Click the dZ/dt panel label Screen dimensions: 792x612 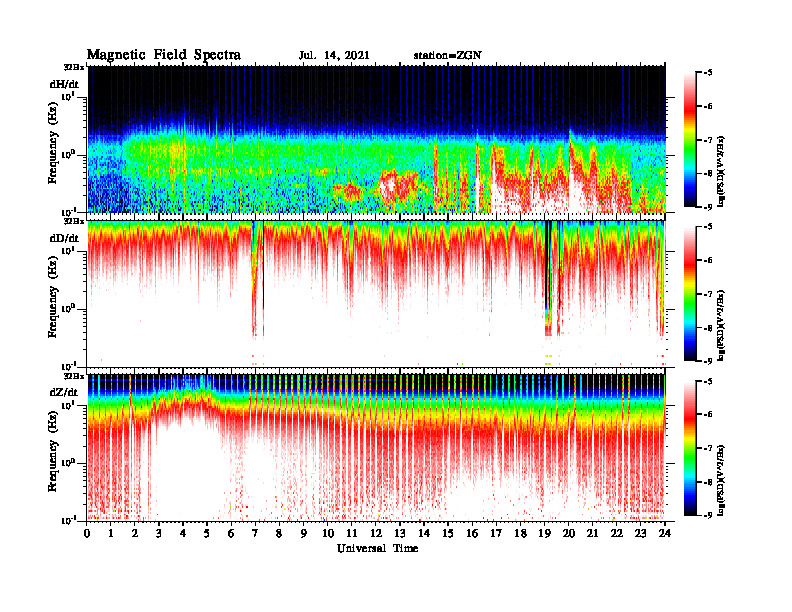click(64, 392)
